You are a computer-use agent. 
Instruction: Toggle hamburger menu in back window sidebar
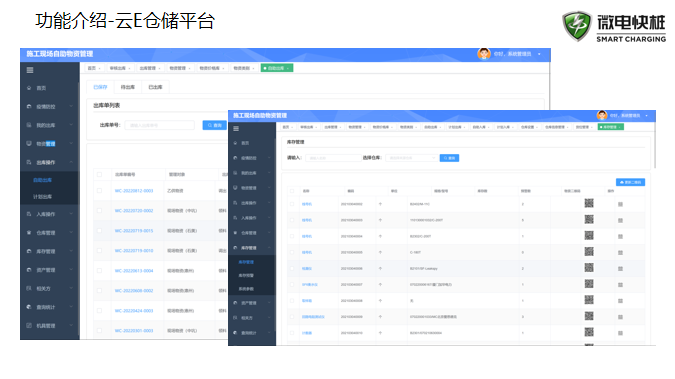click(x=30, y=70)
